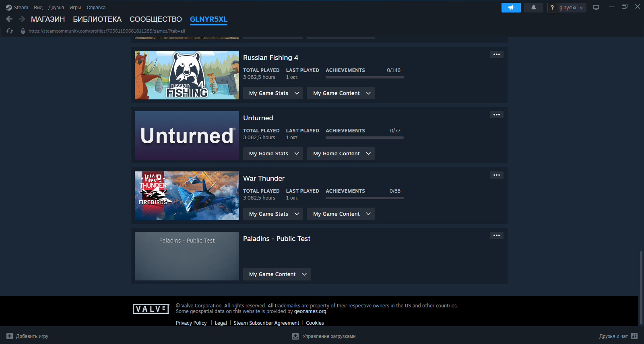Click the plus icon for Добавить игру

point(10,336)
